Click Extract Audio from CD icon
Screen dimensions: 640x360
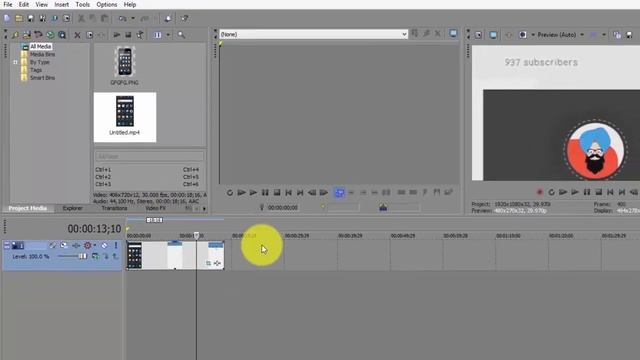tap(38, 35)
